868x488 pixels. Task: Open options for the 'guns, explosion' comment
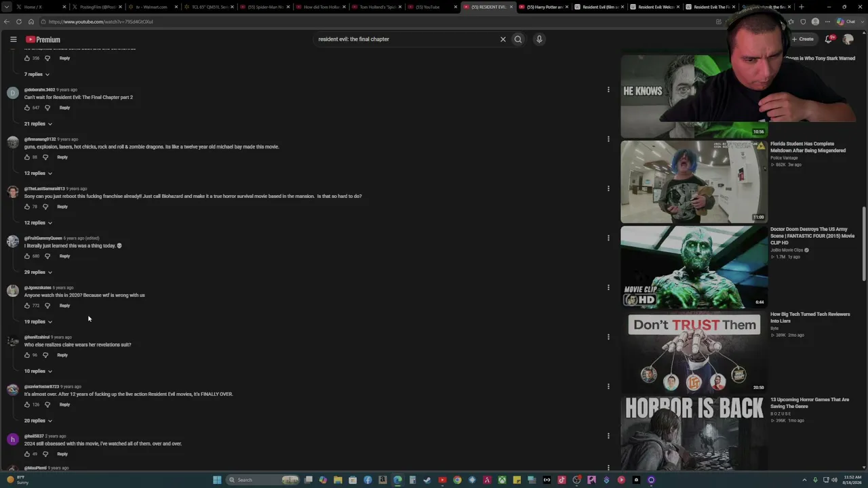[x=608, y=139]
